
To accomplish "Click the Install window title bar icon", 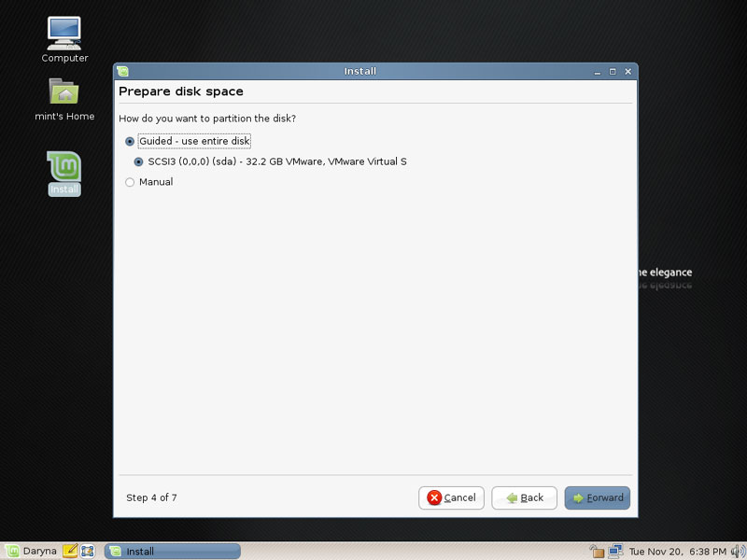I will point(123,72).
